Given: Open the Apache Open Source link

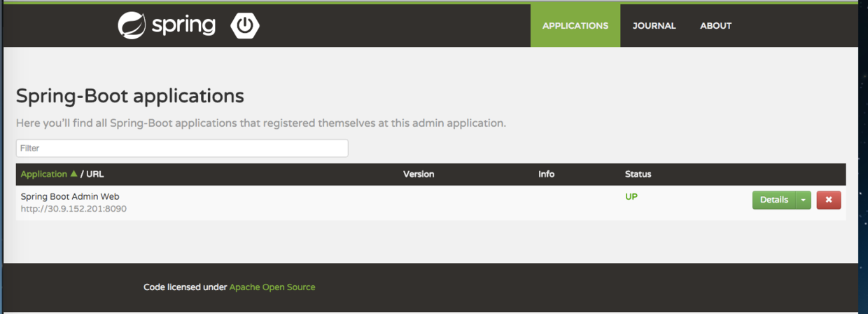Looking at the screenshot, I should click(272, 287).
